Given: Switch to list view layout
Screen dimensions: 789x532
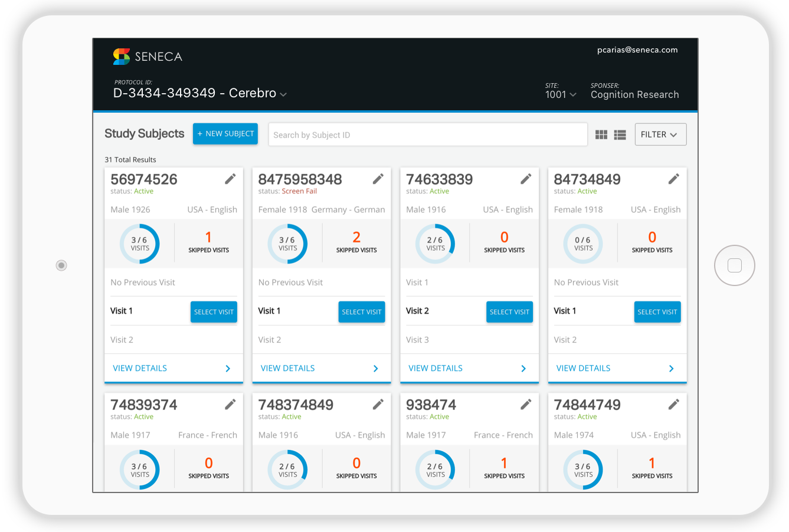Looking at the screenshot, I should [x=620, y=135].
